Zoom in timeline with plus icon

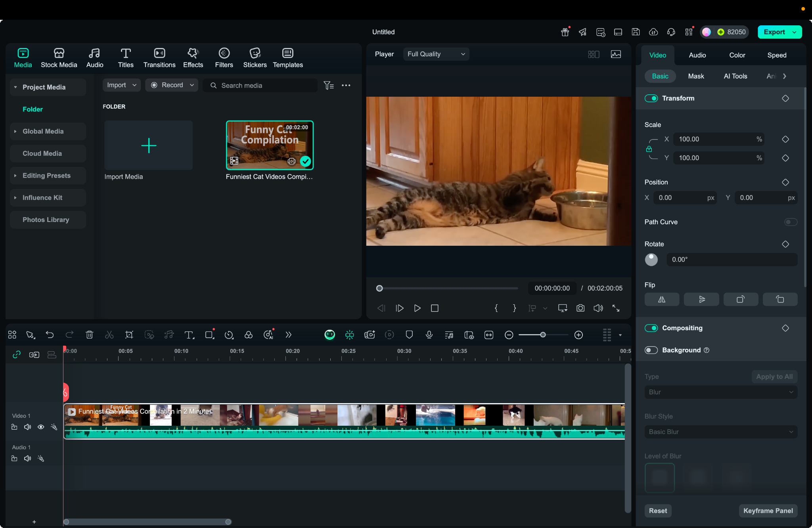tap(578, 335)
